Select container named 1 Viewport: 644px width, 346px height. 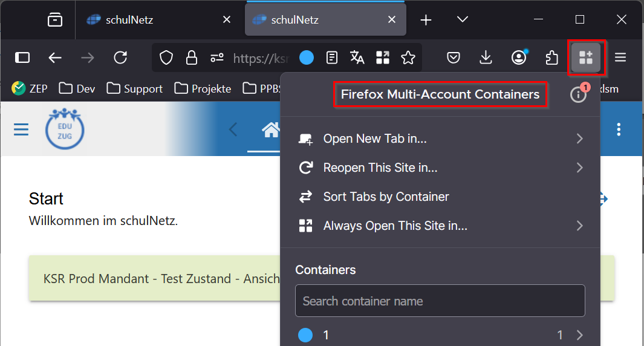[440, 335]
